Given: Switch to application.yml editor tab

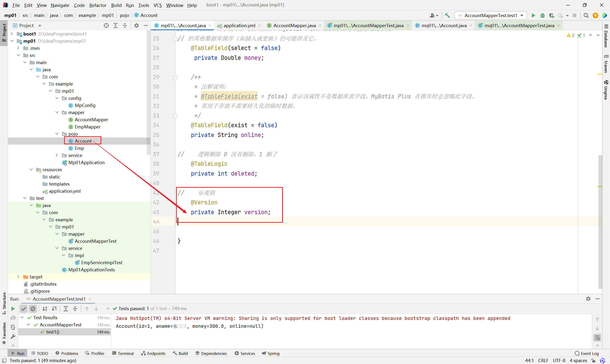Looking at the screenshot, I should point(239,25).
